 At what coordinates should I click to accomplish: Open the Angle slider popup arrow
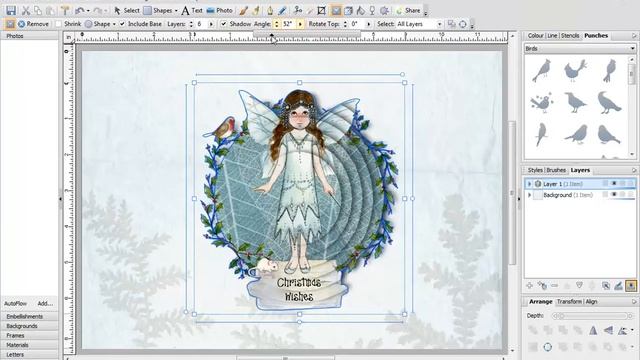point(300,24)
